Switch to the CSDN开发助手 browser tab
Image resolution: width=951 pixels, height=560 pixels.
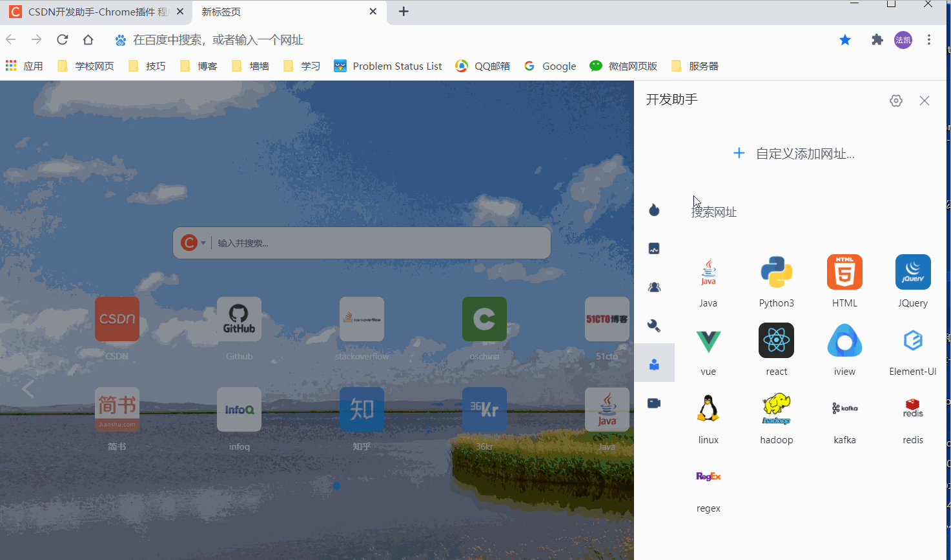click(97, 12)
